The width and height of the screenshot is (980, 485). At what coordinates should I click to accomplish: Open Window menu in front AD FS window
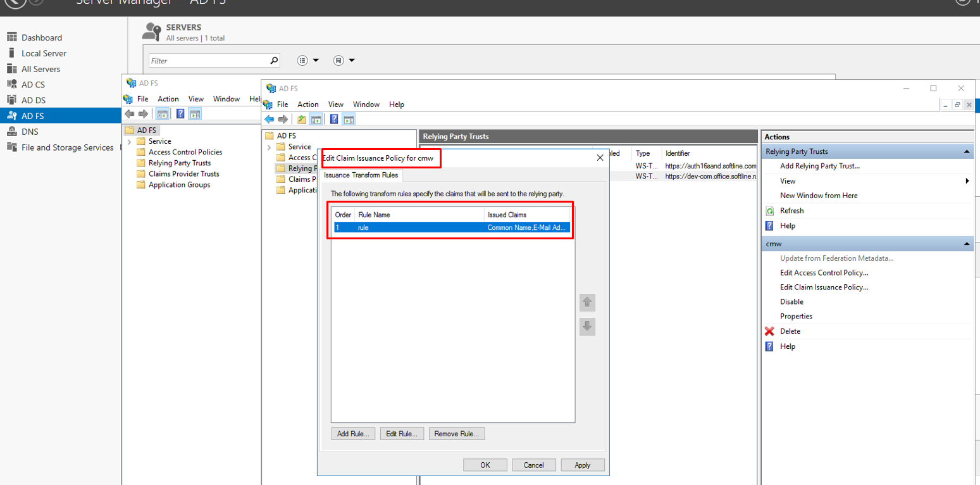click(x=366, y=104)
